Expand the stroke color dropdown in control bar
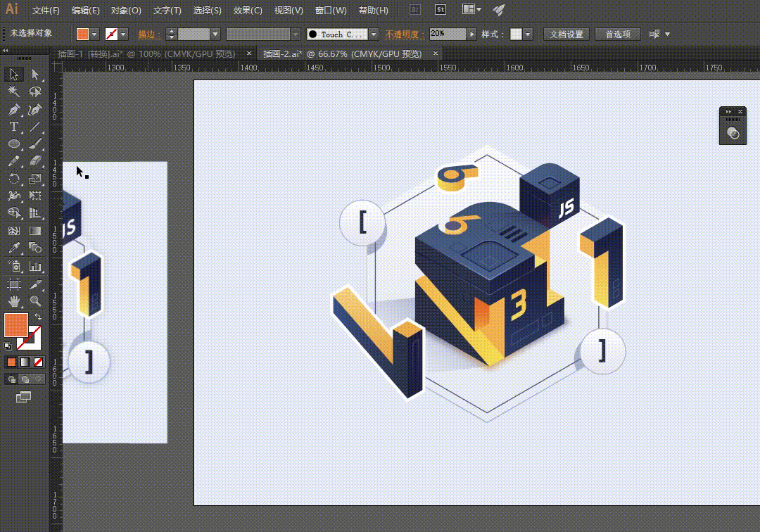This screenshot has height=532, width=760. point(123,34)
